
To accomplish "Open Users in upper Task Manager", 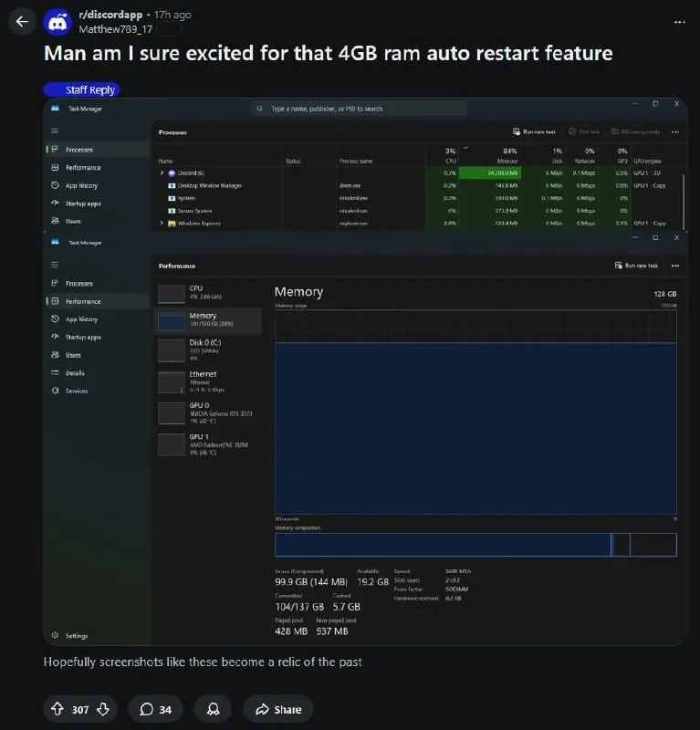I will [x=97, y=221].
